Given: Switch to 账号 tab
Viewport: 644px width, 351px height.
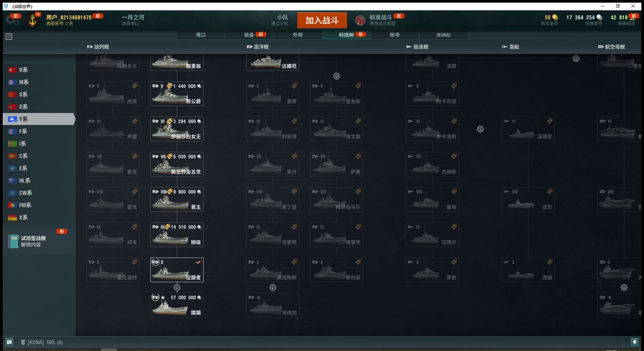Looking at the screenshot, I should tap(395, 35).
